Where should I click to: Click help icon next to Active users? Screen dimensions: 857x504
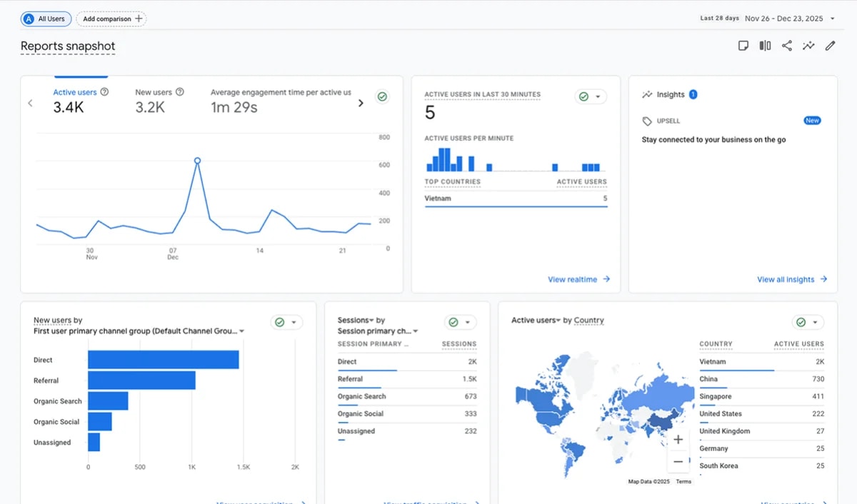point(105,92)
